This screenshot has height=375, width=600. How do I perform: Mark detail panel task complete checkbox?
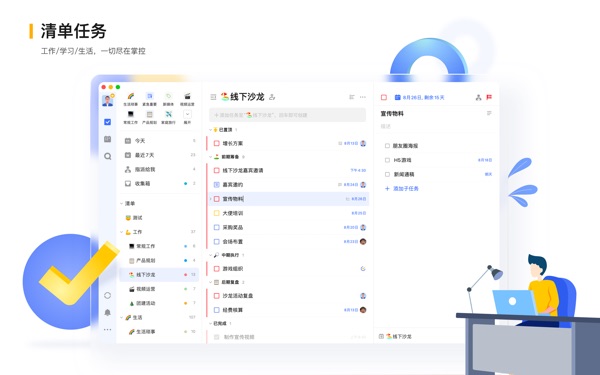click(x=384, y=98)
